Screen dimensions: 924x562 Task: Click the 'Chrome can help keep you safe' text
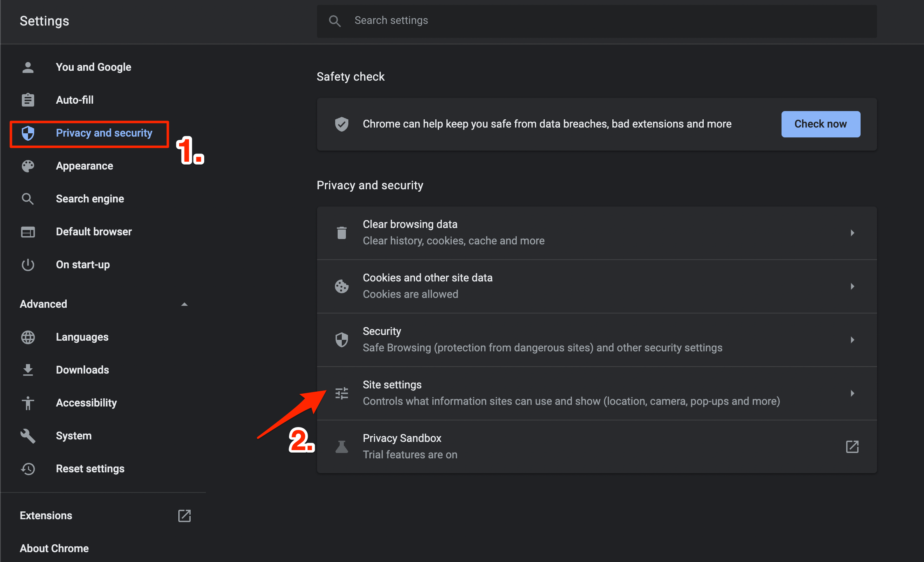tap(547, 124)
